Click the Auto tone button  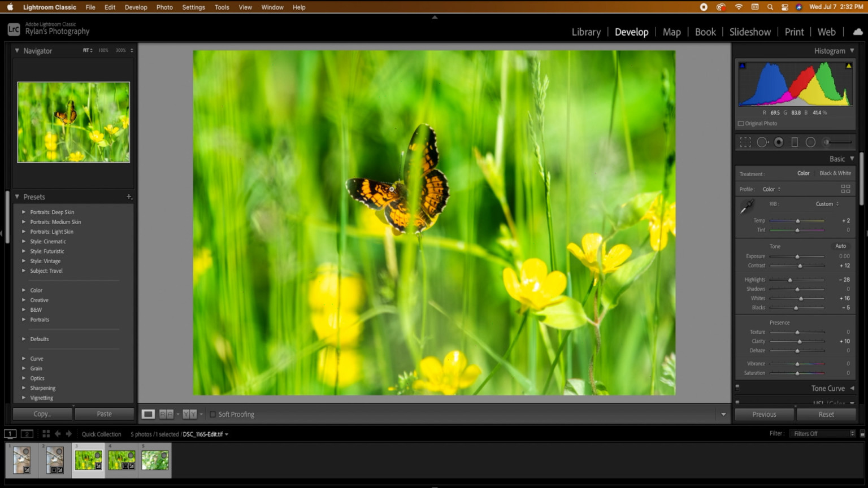[841, 246]
